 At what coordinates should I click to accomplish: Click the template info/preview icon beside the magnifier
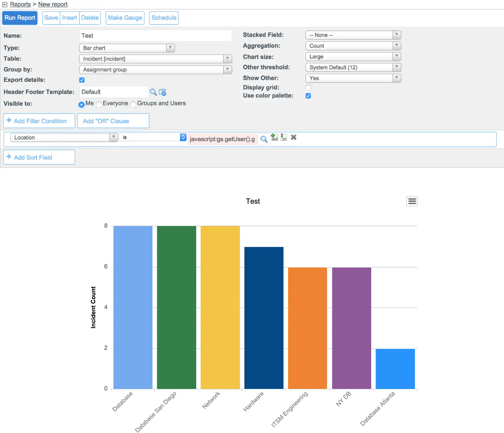click(163, 92)
